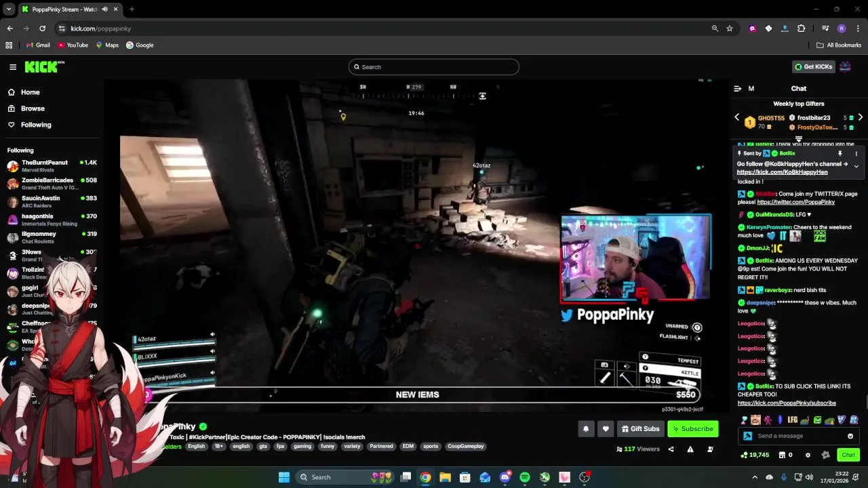Share the stream
Image resolution: width=868 pixels, height=488 pixels.
click(671, 449)
